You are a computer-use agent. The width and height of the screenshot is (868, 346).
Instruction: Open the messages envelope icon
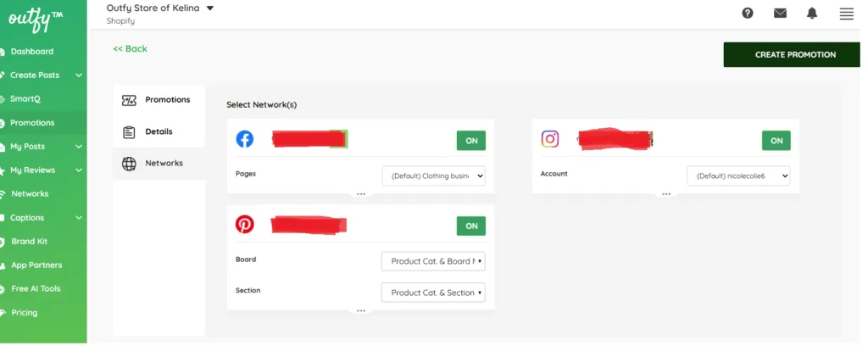point(780,14)
